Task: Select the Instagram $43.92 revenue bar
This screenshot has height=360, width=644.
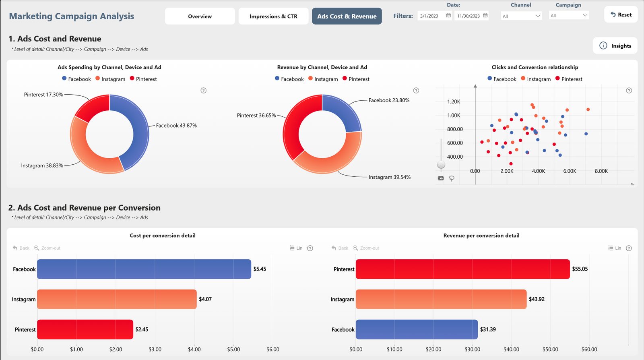Action: [x=441, y=299]
